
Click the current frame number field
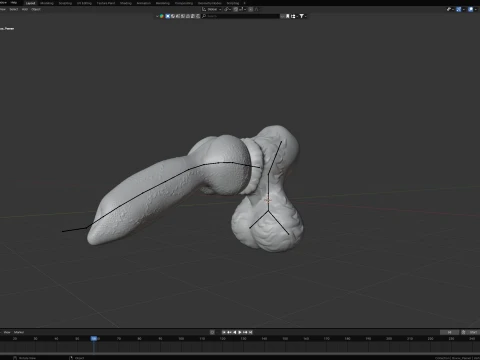tap(449, 332)
